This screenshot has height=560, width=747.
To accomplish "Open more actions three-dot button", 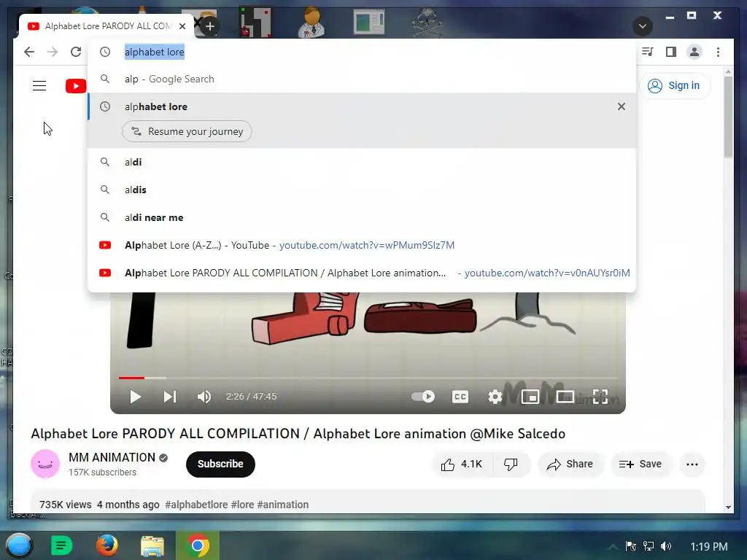I will pyautogui.click(x=692, y=464).
